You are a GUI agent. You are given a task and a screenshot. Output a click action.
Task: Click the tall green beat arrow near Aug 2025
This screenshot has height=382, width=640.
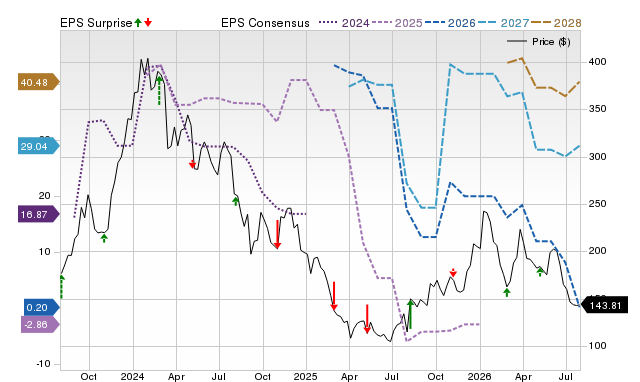pos(410,313)
